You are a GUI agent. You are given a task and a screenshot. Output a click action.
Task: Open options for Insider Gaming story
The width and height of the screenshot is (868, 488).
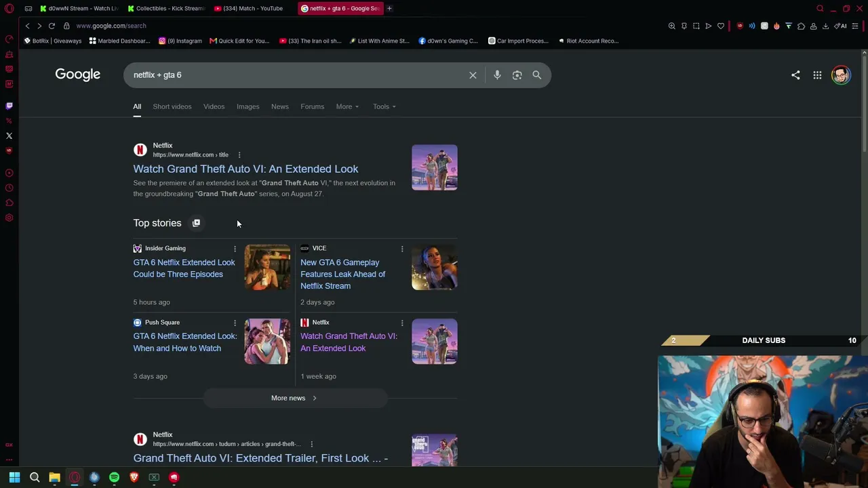click(235, 249)
